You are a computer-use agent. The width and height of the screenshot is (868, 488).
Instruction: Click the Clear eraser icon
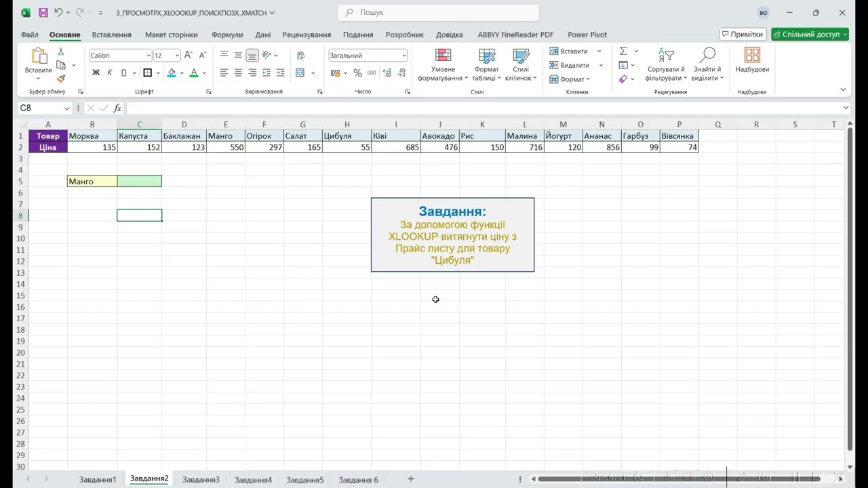(x=623, y=79)
